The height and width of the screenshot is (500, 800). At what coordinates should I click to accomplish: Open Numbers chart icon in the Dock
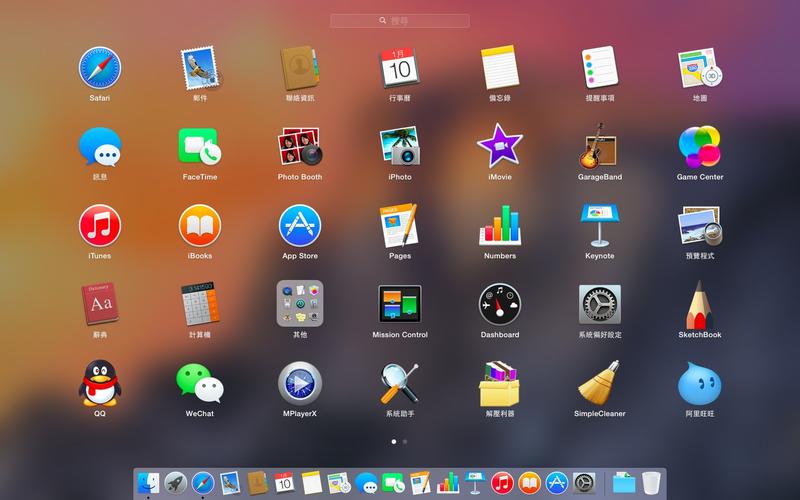(x=448, y=483)
